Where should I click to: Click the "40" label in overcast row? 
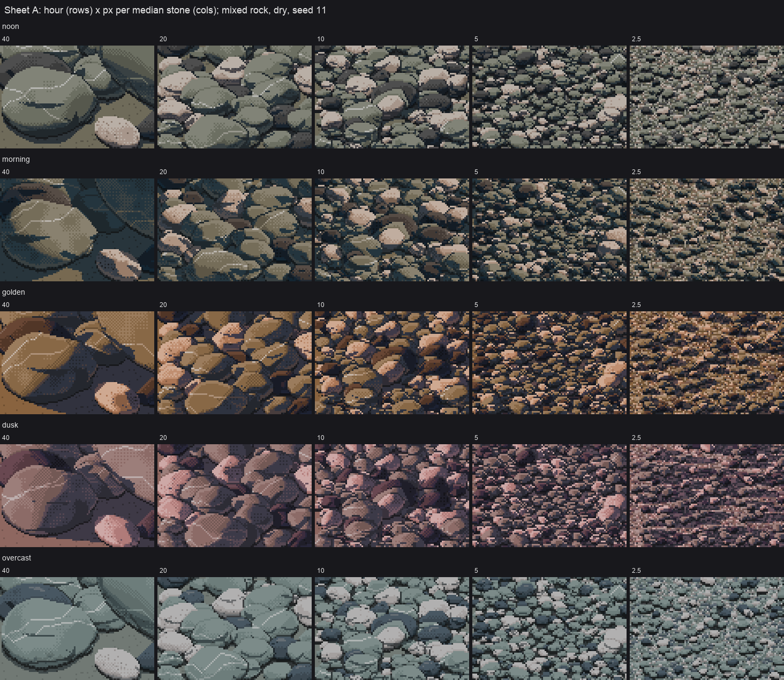tap(6, 571)
